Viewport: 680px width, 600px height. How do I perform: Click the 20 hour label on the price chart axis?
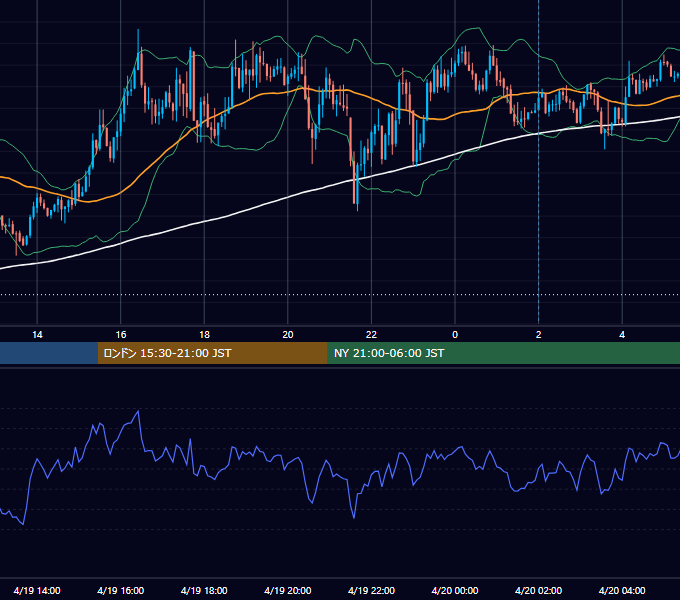click(288, 335)
